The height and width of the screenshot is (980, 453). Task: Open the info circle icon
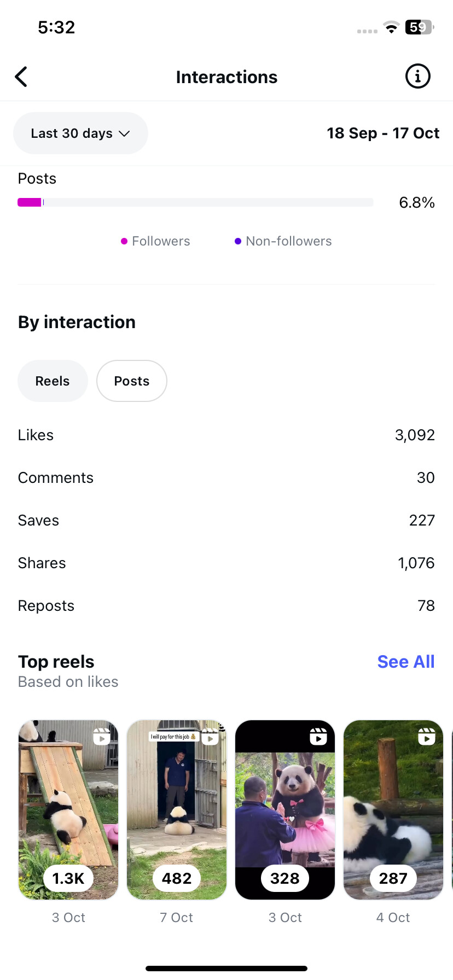coord(417,77)
